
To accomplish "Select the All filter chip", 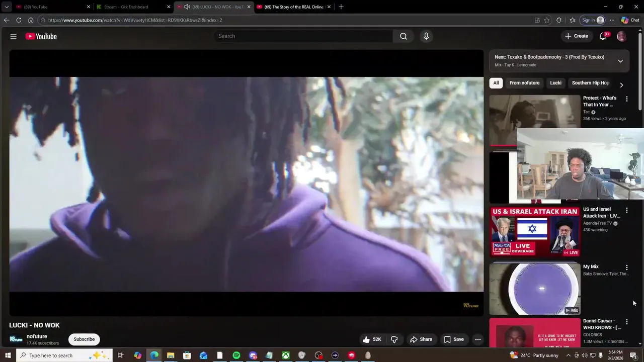I will tap(496, 83).
